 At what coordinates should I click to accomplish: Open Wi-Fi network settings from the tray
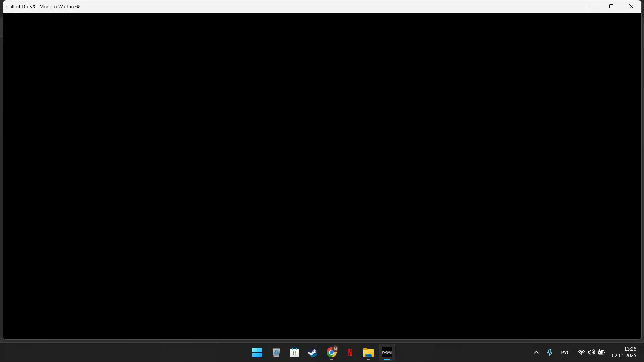tap(581, 352)
